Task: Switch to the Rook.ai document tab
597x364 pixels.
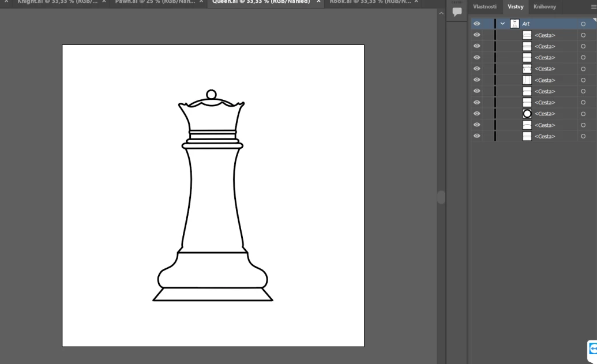Action: (x=370, y=2)
